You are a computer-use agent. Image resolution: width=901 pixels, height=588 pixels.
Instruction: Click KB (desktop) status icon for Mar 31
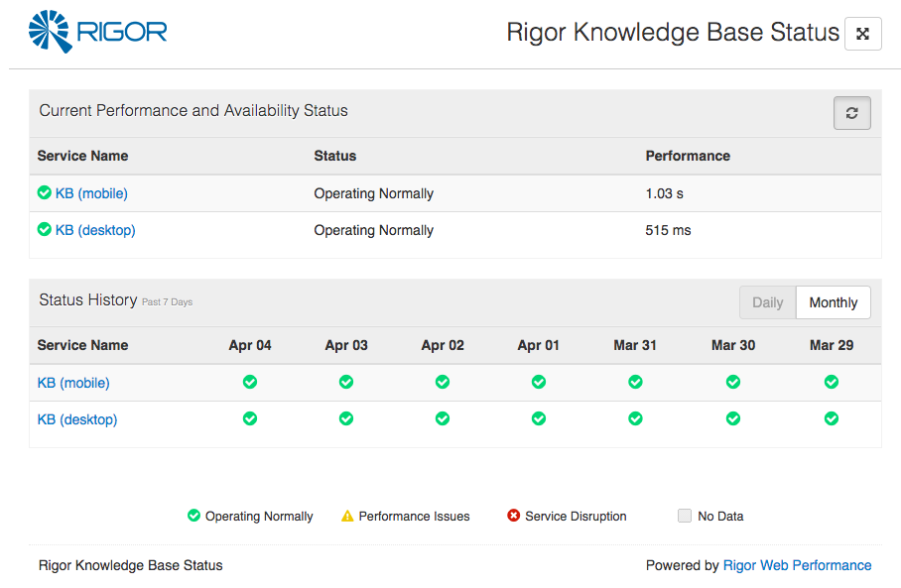635,418
